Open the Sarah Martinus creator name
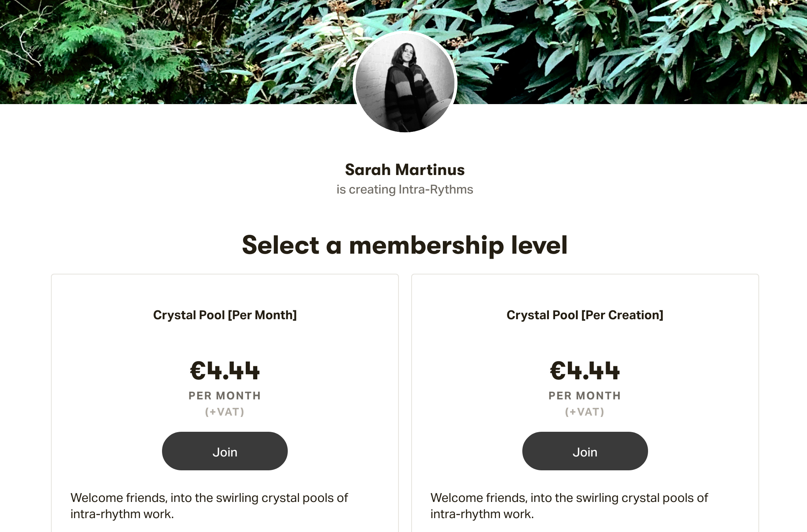This screenshot has height=532, width=807. (x=405, y=170)
